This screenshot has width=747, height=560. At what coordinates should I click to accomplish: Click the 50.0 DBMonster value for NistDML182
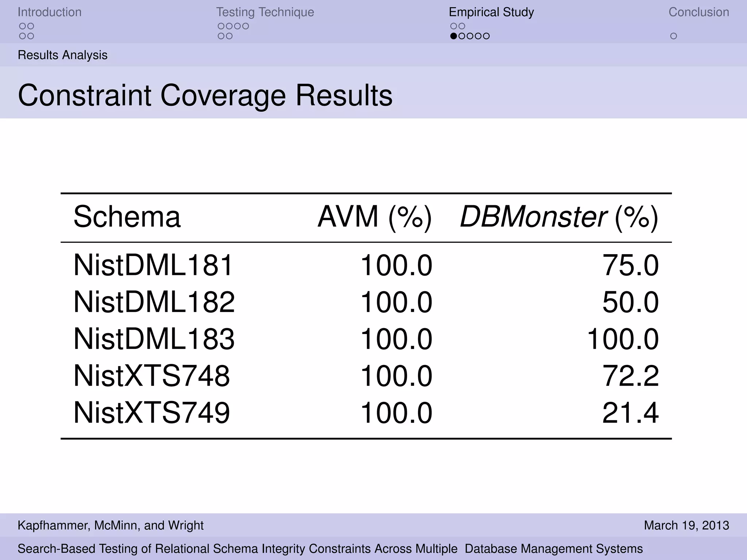pos(631,302)
